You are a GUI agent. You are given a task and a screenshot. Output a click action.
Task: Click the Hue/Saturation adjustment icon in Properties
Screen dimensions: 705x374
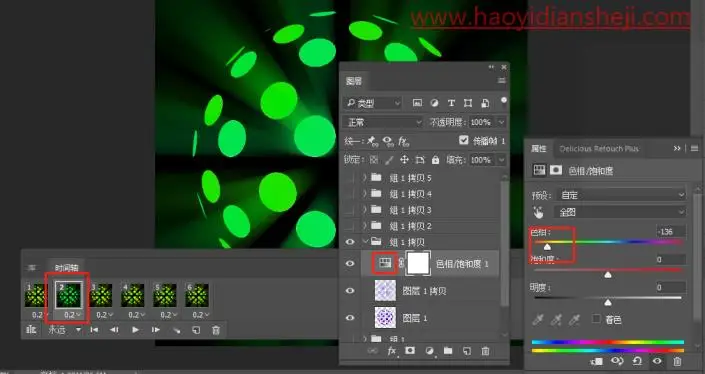[x=539, y=170]
